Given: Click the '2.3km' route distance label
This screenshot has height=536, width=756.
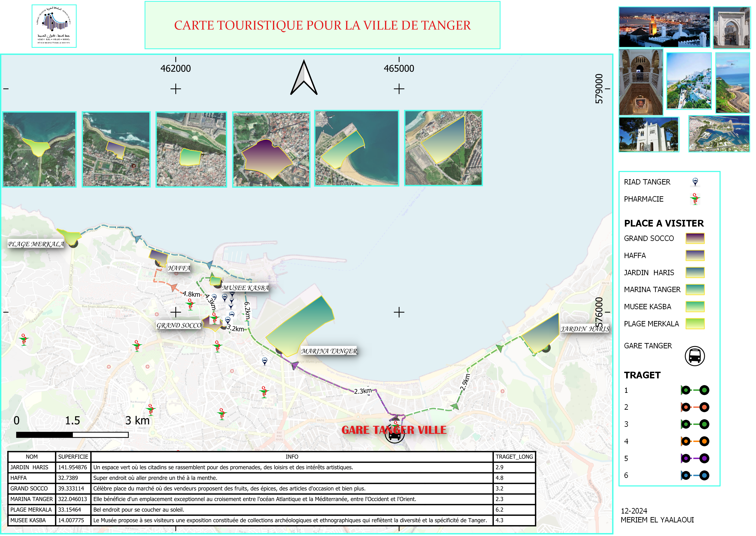Looking at the screenshot, I should pos(363,391).
